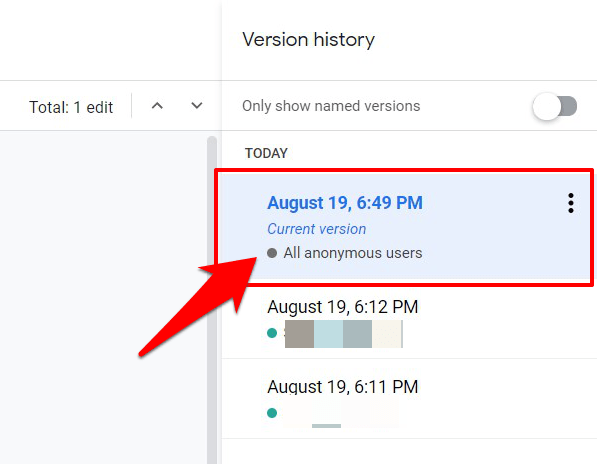The height and width of the screenshot is (464, 597).
Task: Jump to next edit with down chevron
Action: point(196,105)
